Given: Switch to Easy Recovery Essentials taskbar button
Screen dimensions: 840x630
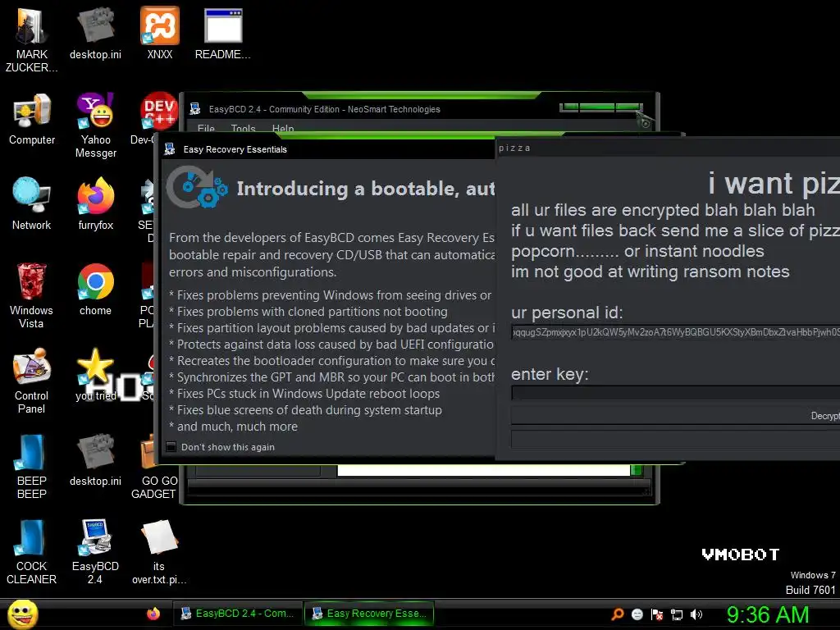Looking at the screenshot, I should click(x=369, y=614).
